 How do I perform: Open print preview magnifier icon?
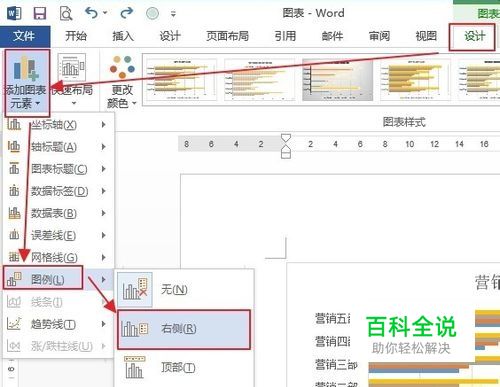pos(66,13)
